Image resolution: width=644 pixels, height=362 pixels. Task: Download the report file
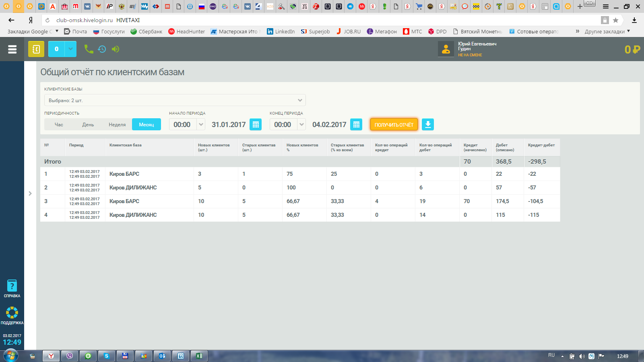[x=428, y=125]
